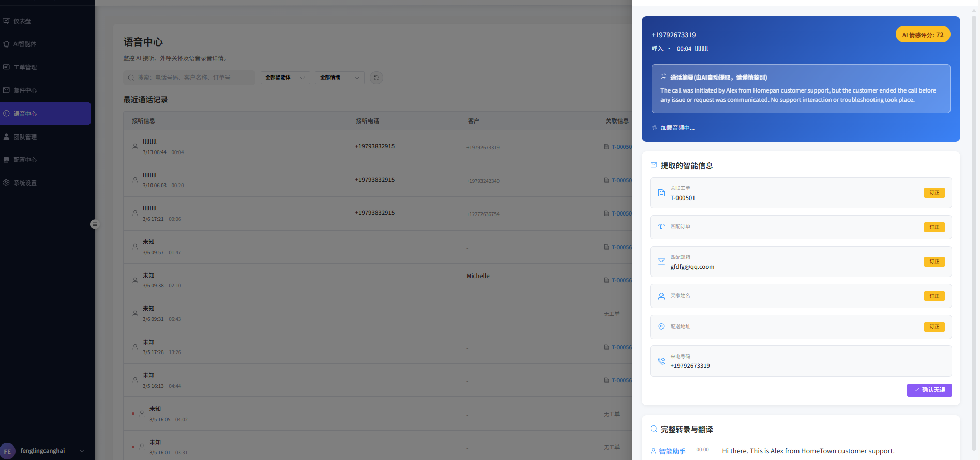Open 邮件中心 from the sidebar

pos(25,90)
